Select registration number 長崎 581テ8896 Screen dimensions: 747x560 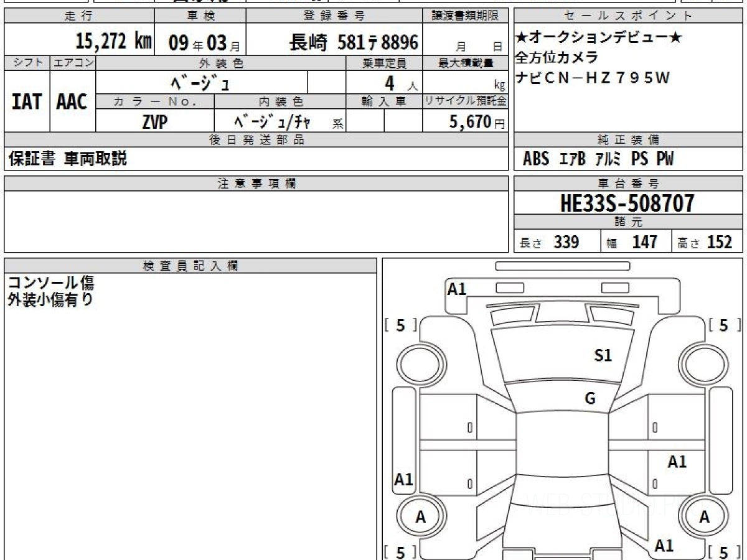pyautogui.click(x=354, y=42)
